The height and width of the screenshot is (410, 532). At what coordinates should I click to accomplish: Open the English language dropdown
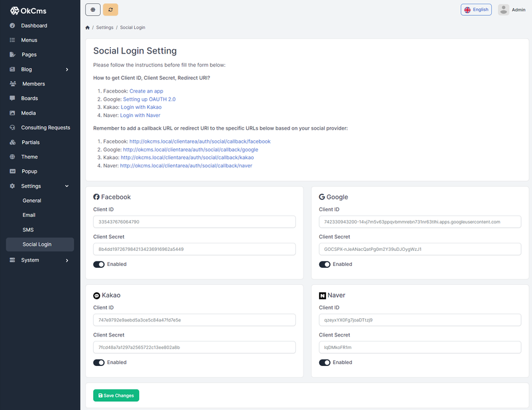pyautogui.click(x=476, y=9)
